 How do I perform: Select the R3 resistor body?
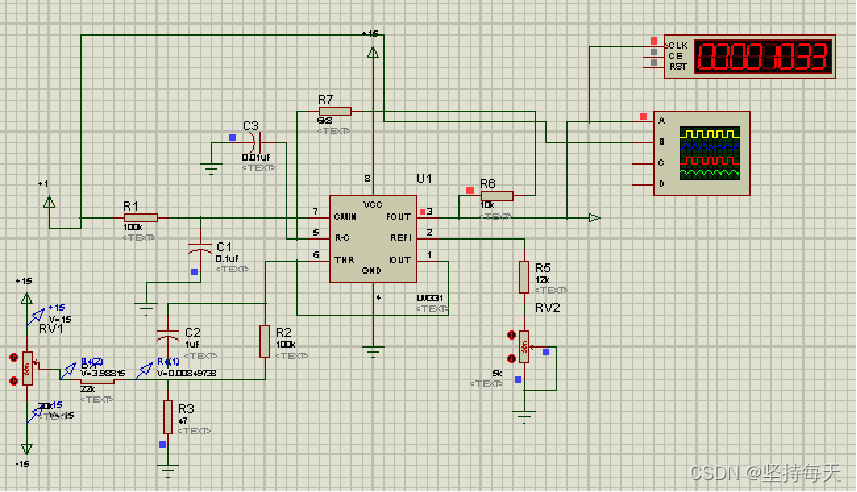168,417
